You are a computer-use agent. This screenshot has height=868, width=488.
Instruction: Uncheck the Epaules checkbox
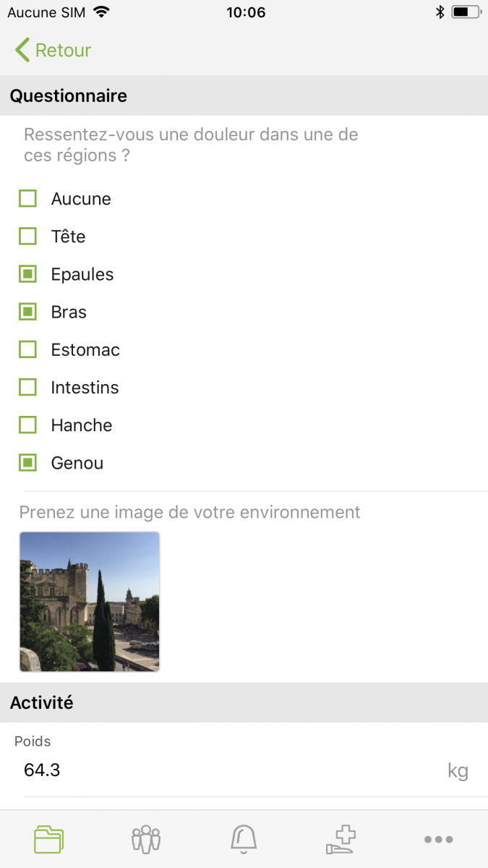pos(27,274)
